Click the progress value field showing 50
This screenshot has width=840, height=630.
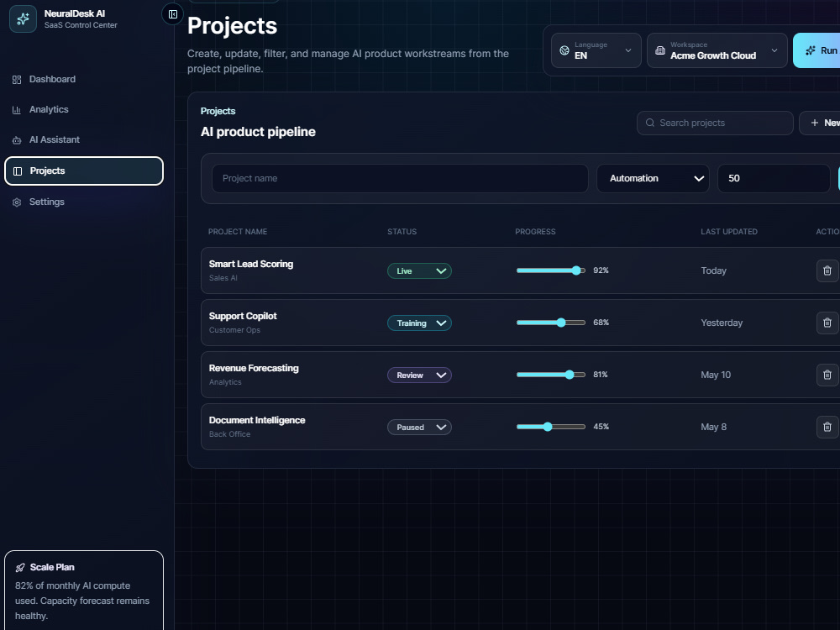pos(774,178)
